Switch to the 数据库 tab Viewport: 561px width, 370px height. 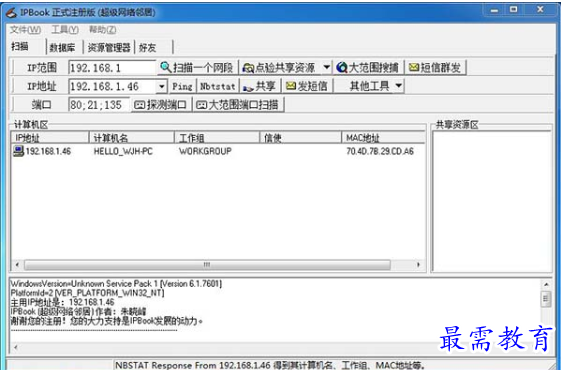[63, 47]
